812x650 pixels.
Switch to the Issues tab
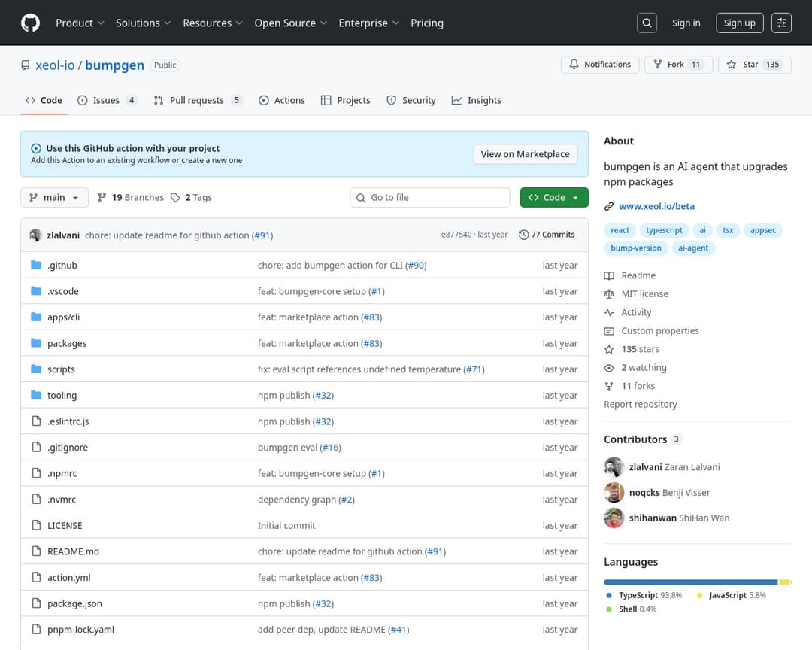(107, 100)
